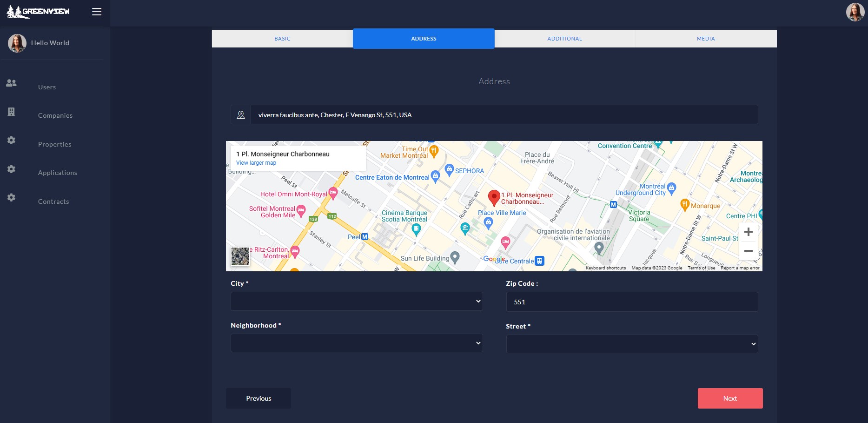
Task: Expand the Neighborhood dropdown
Action: (x=356, y=343)
